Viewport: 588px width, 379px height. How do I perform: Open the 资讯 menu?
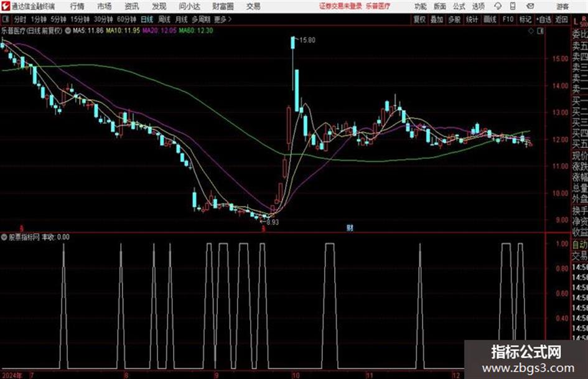pyautogui.click(x=132, y=6)
